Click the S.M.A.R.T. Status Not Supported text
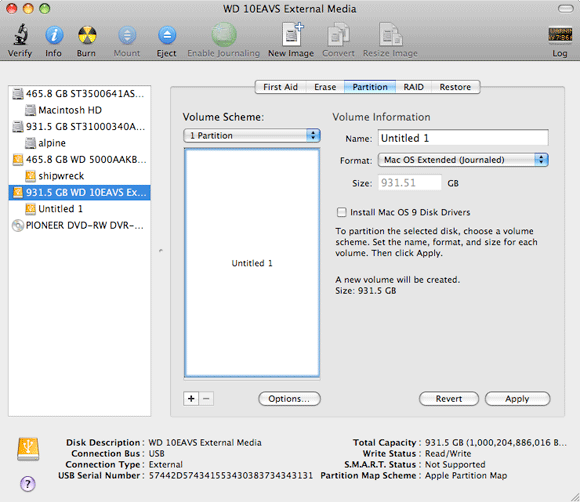 pos(455,464)
